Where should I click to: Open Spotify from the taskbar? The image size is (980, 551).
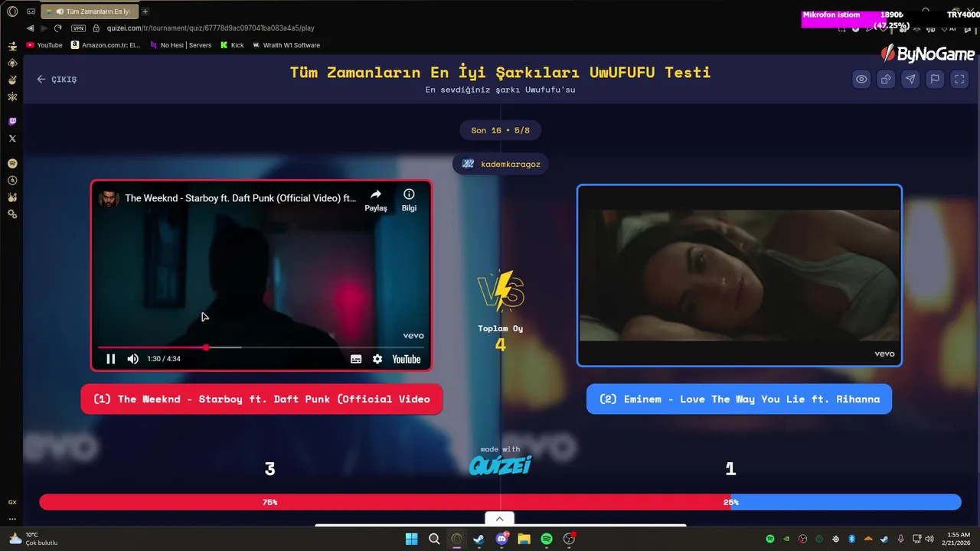[547, 539]
